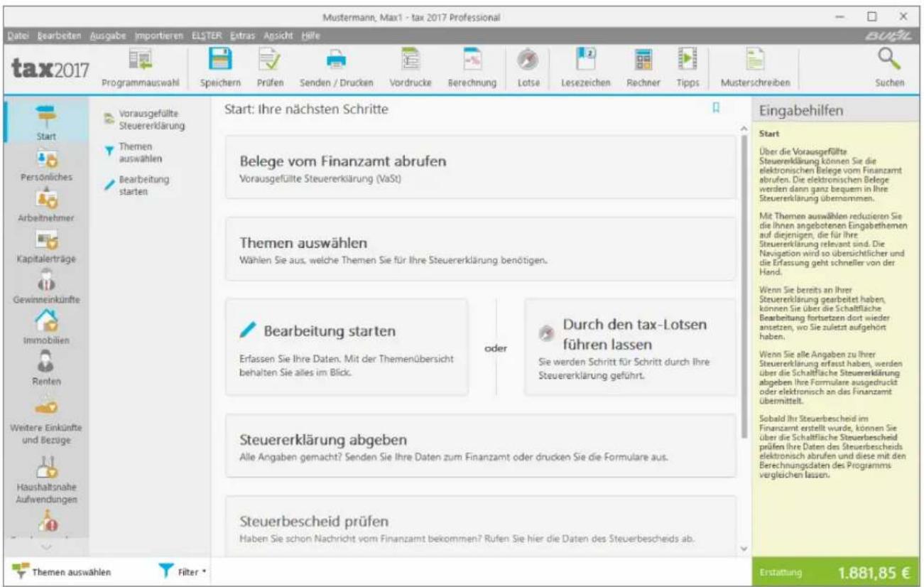Screen dimensions: 924x587
Task: Choose Durch den tax-Lotsen führen lassen
Action: click(630, 347)
